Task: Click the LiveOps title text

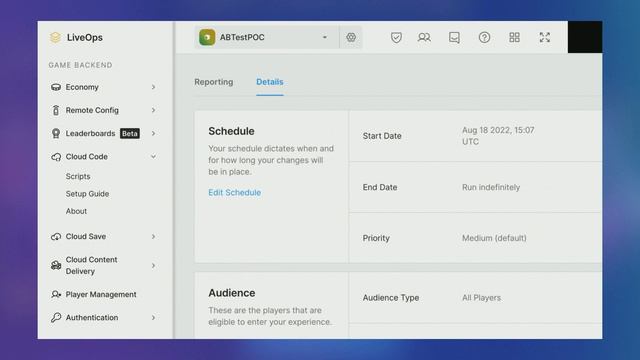Action: point(84,38)
